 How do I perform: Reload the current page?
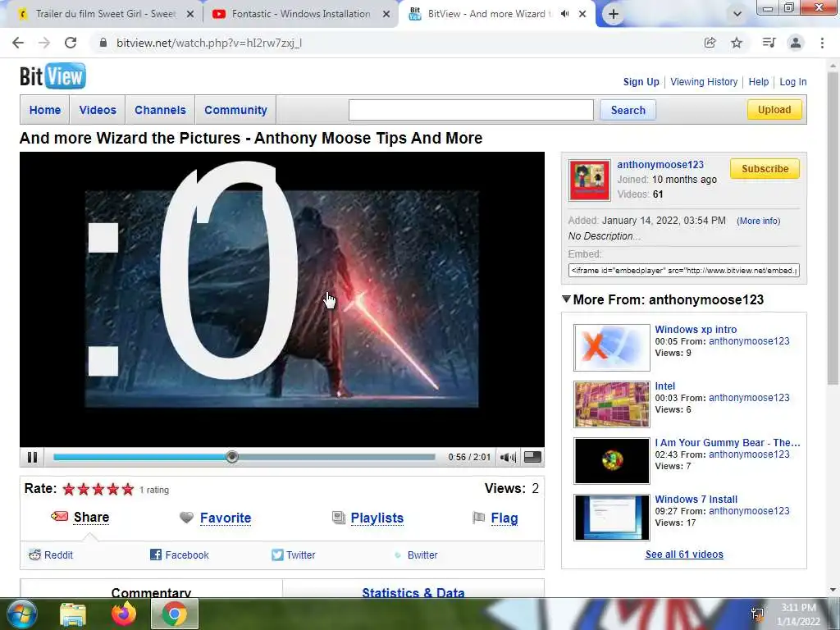pyautogui.click(x=71, y=43)
